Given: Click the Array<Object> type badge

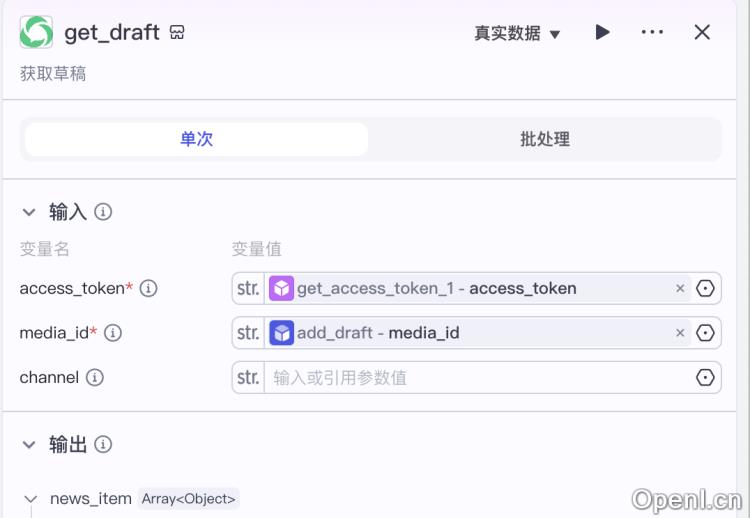Looking at the screenshot, I should pos(188,499).
